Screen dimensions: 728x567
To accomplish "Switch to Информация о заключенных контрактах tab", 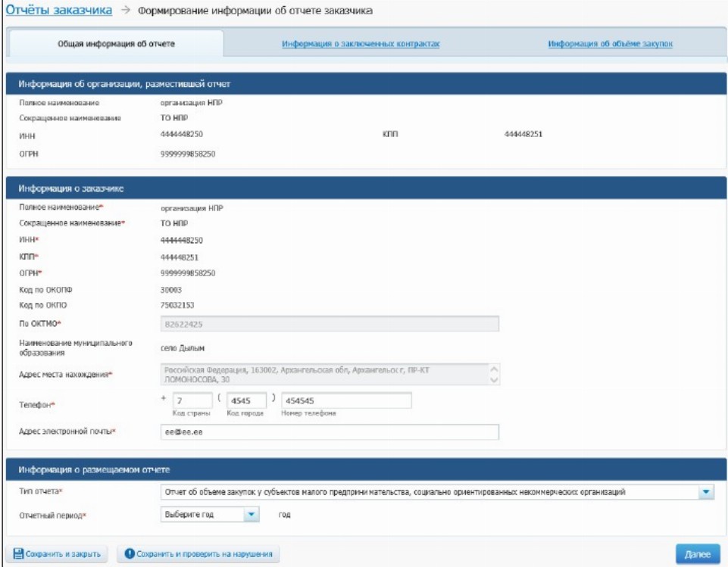I will click(361, 44).
